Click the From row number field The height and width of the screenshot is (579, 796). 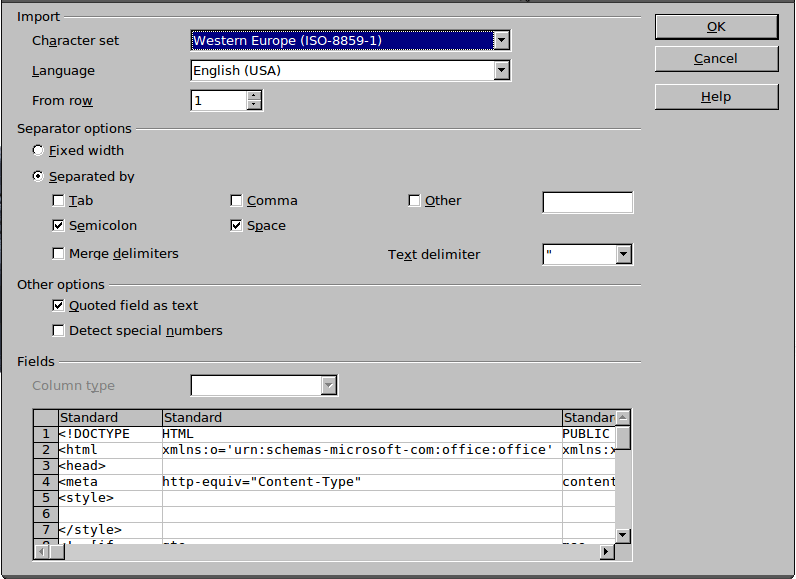click(219, 100)
